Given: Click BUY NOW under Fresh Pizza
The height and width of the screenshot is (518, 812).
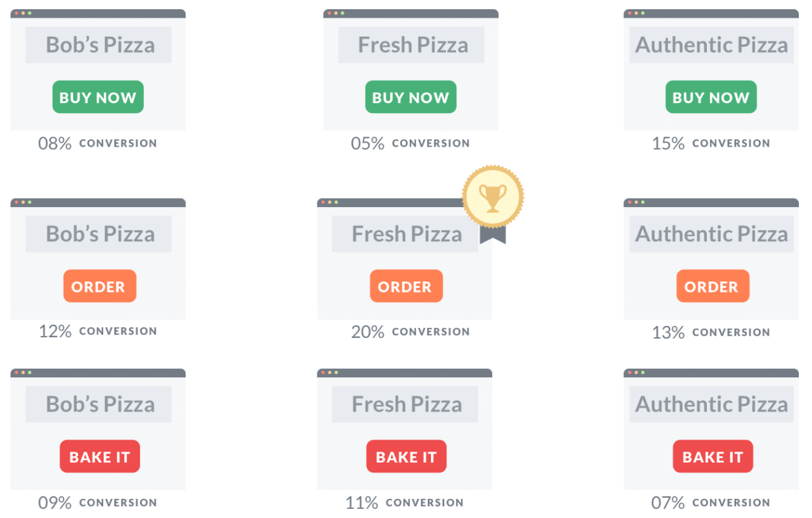Looking at the screenshot, I should pyautogui.click(x=411, y=97).
